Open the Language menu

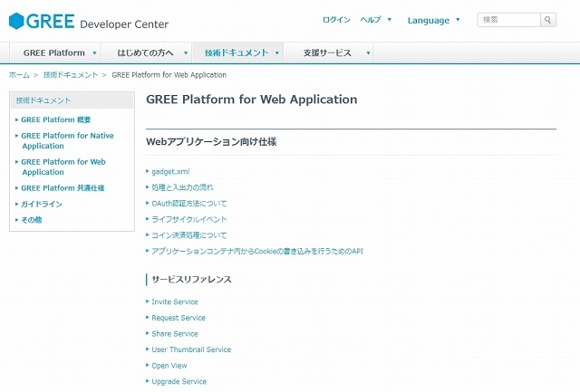pos(429,20)
